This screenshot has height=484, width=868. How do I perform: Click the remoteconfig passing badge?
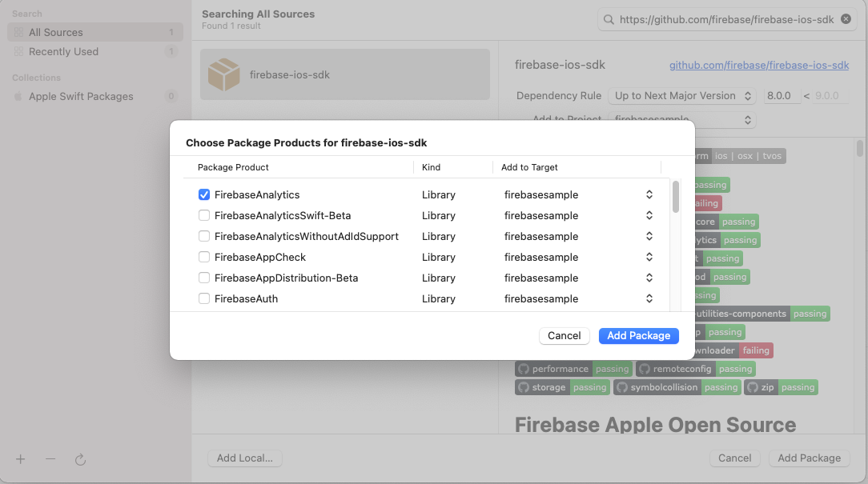[x=696, y=369]
